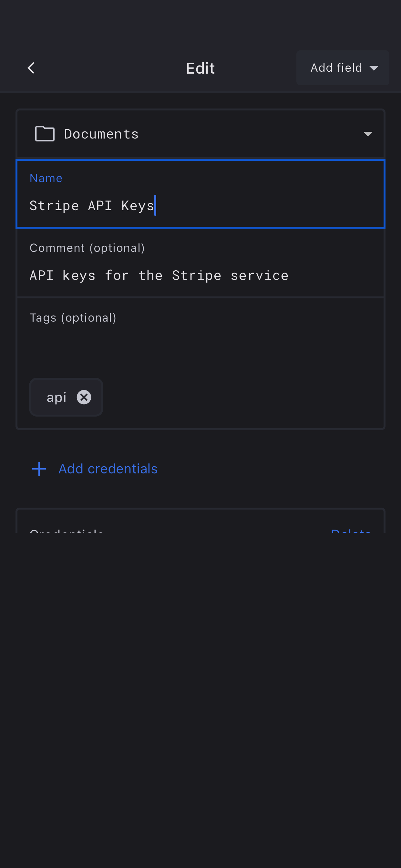Select the api tag chip text
Image resolution: width=401 pixels, height=868 pixels.
click(x=56, y=397)
